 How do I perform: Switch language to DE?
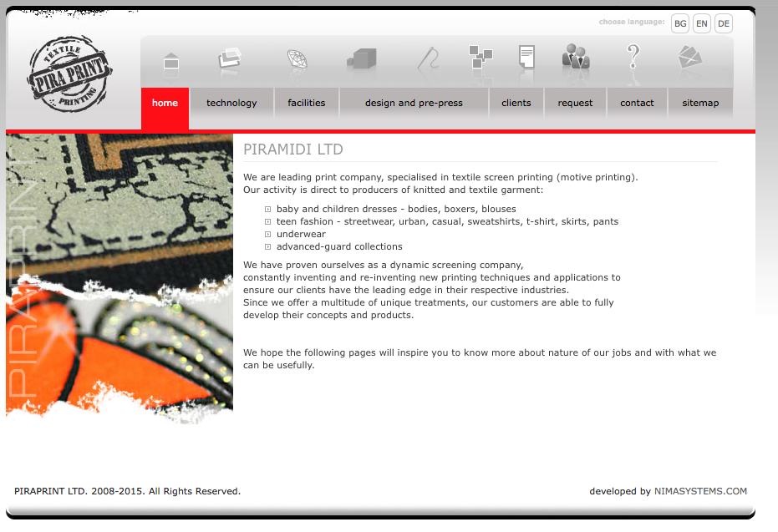(724, 23)
